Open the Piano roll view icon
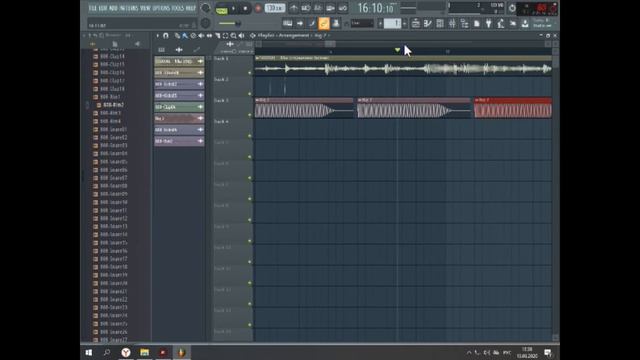Image resolution: width=640 pixels, height=360 pixels. point(427,24)
